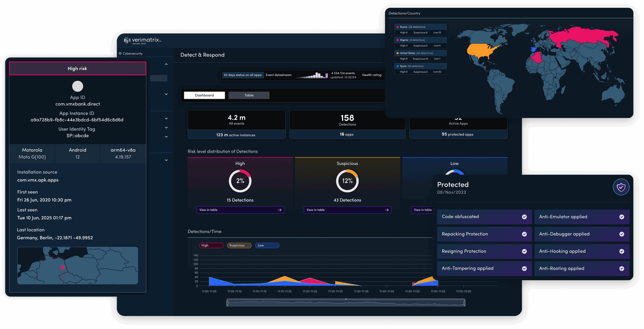This screenshot has height=329, width=644.
Task: Click the Russia red legend dot
Action: [397, 27]
